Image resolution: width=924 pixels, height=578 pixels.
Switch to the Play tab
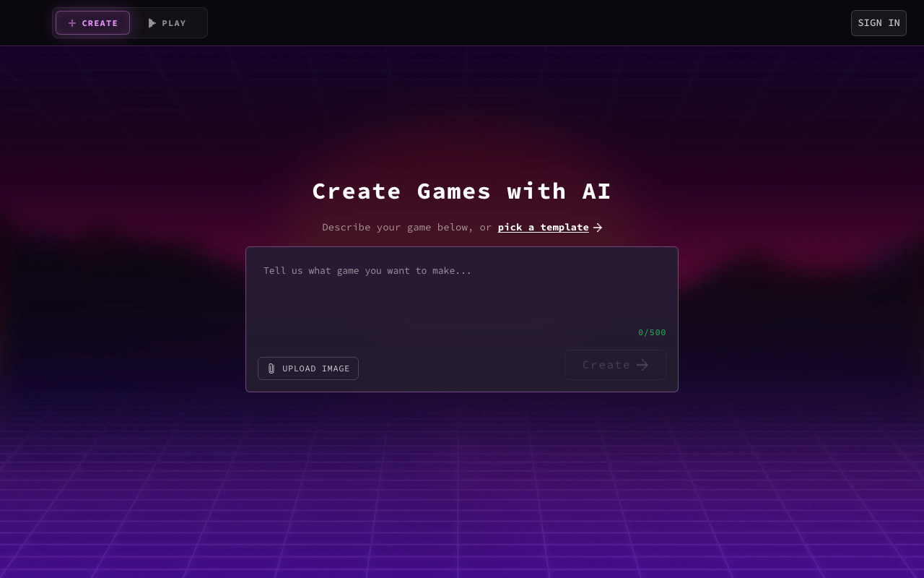(x=167, y=23)
